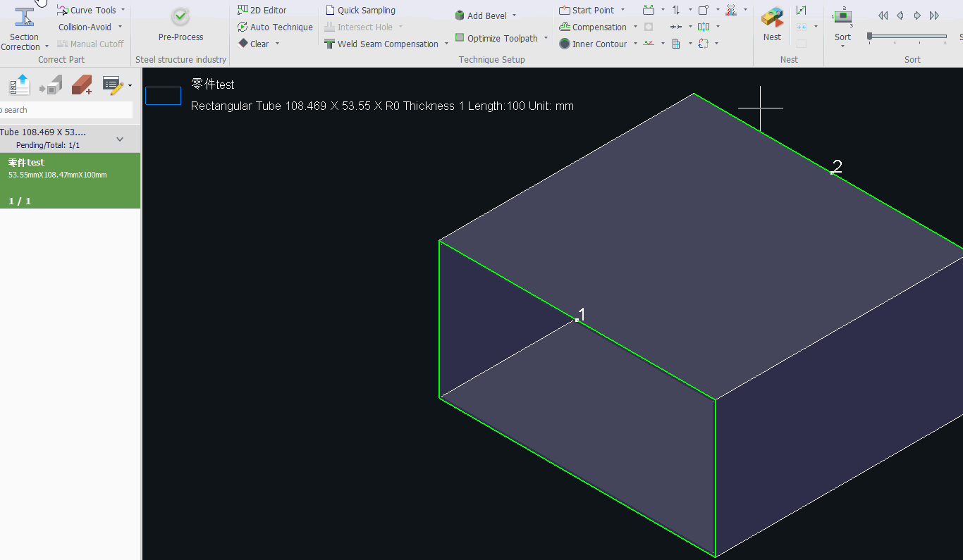Open the 2D Editor
This screenshot has height=560, width=963.
(x=262, y=10)
